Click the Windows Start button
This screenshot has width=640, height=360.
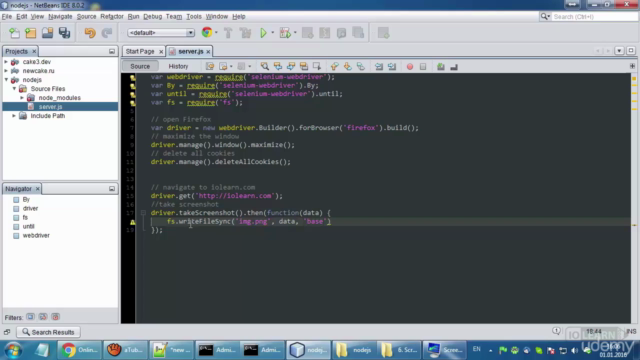coord(13,350)
